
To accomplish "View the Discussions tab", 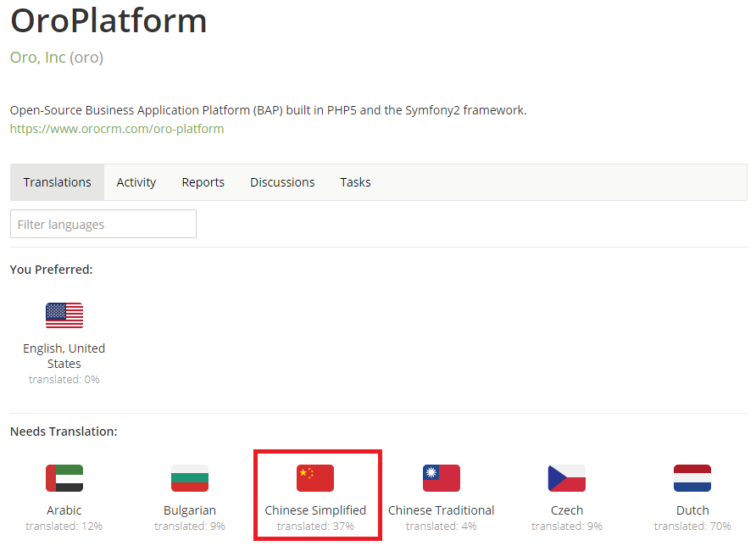I will (x=282, y=182).
